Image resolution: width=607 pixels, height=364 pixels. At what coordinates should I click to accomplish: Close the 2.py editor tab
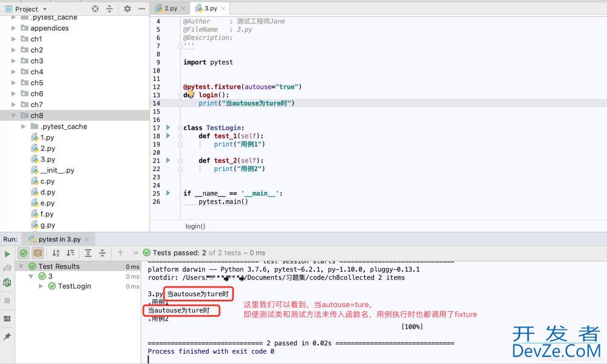point(183,8)
